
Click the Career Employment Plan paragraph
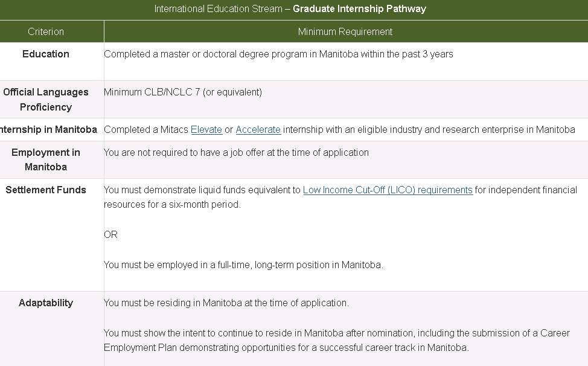[337, 341]
